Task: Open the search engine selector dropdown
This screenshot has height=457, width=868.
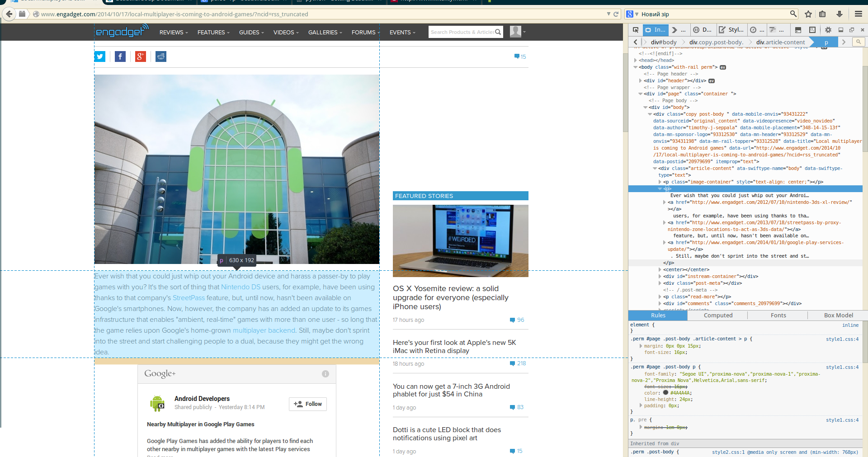Action: point(632,14)
